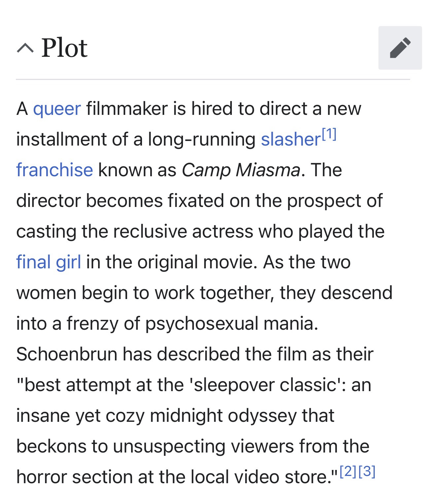Tap the word "filmmaker"
Image resolution: width=426 pixels, height=504 pixels.
127,109
